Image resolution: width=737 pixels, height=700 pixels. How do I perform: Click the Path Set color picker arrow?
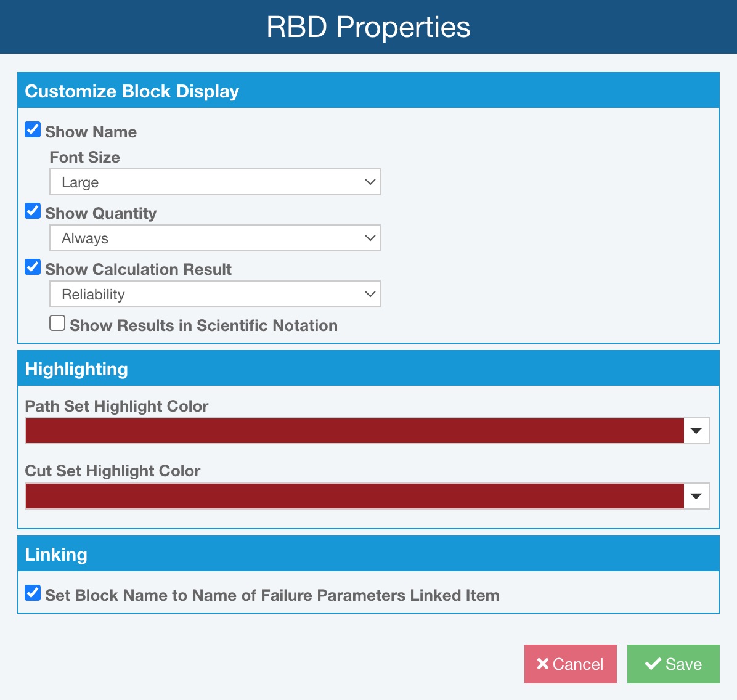click(696, 431)
